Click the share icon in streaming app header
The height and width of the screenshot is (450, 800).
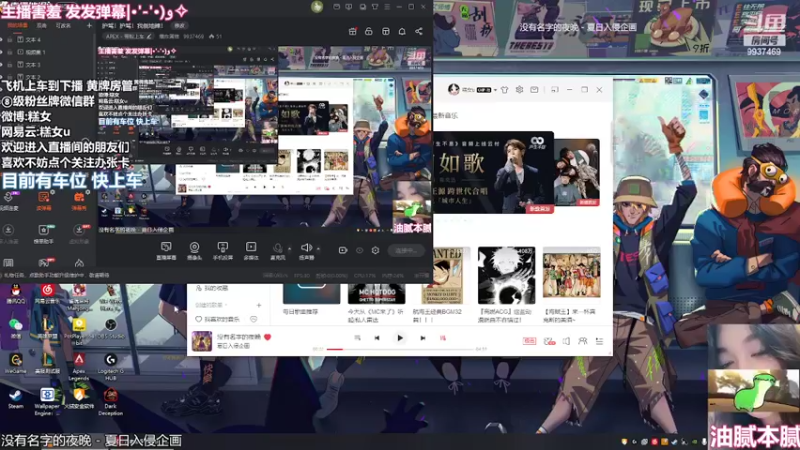coord(419,32)
